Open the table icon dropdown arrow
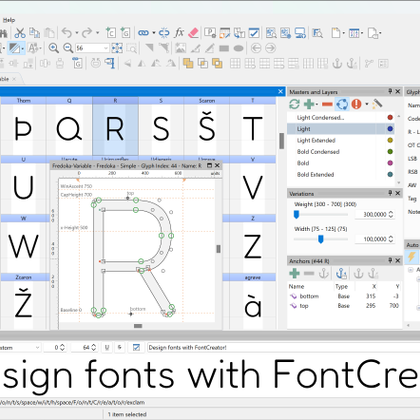Image resolution: width=420 pixels, height=420 pixels. point(362,33)
